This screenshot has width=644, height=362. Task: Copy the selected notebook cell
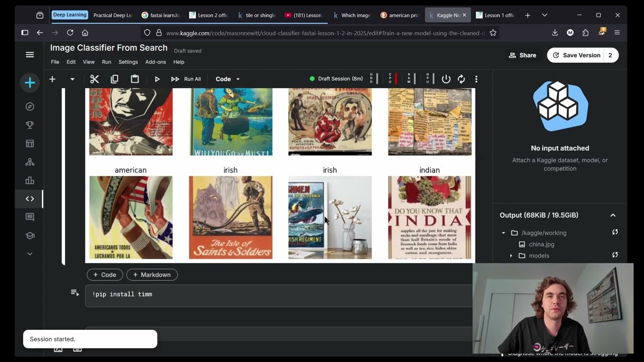coord(115,79)
